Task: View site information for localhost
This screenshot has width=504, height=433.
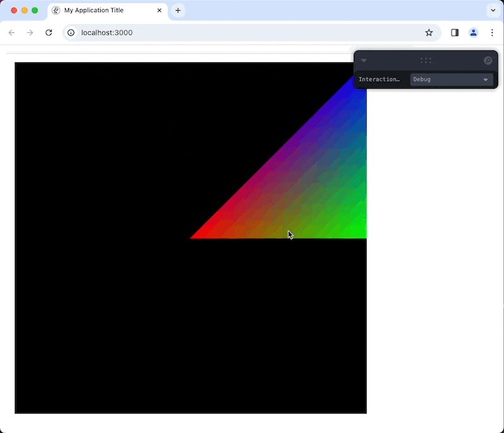Action: point(71,33)
